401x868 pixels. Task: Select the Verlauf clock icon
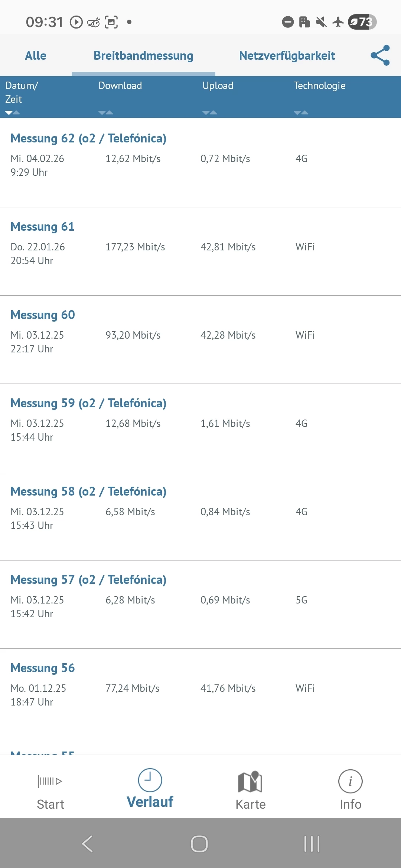coord(150,780)
